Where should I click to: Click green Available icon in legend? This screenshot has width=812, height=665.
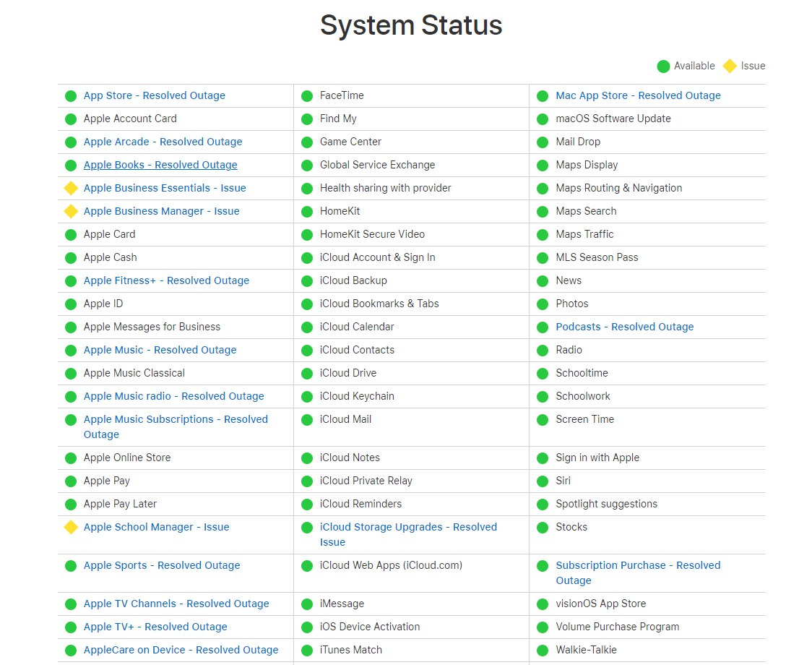pyautogui.click(x=663, y=66)
